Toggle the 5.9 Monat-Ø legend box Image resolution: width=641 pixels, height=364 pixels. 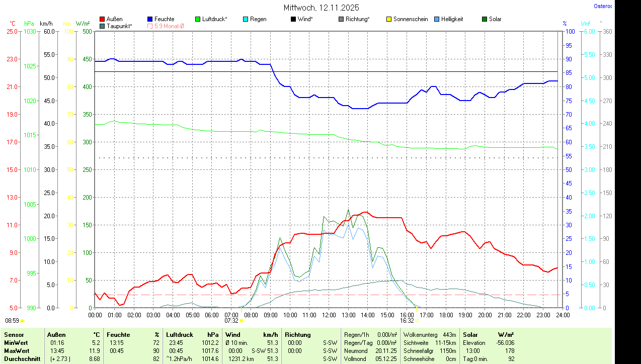[x=150, y=26]
